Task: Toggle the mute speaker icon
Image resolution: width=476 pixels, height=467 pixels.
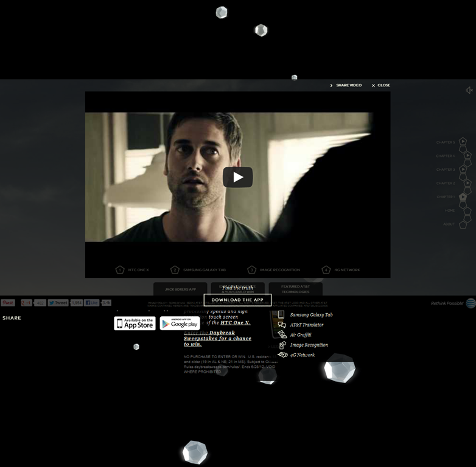Action: pos(469,90)
